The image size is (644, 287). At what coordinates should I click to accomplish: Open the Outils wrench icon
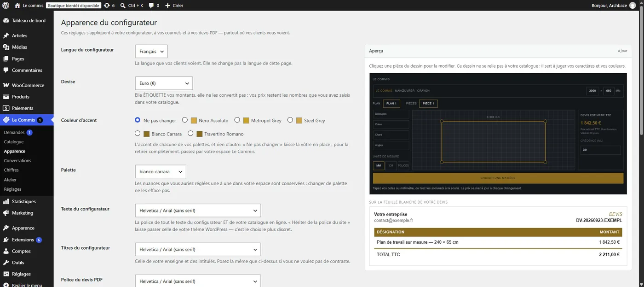coord(6,263)
